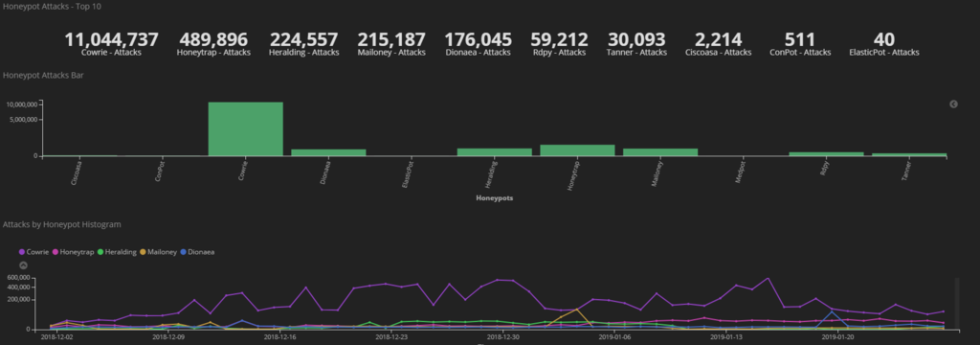The width and height of the screenshot is (980, 345).
Task: Click the Dionaea bar in the bar chart
Action: point(329,152)
